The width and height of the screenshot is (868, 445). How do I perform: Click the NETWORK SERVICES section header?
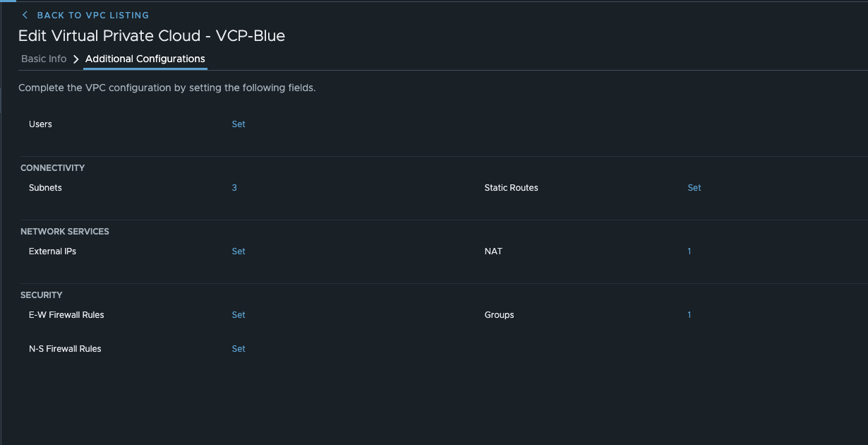tap(64, 231)
